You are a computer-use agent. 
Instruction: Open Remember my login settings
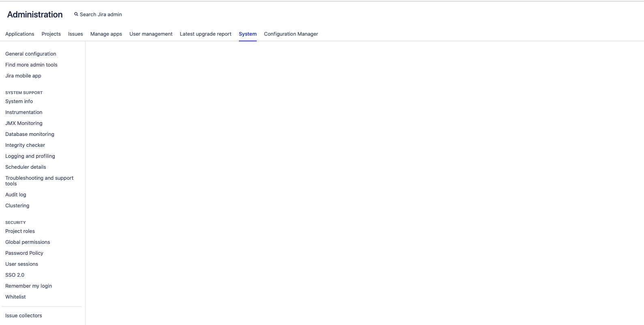point(28,286)
